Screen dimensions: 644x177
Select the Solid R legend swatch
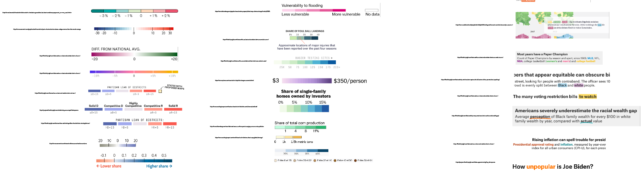pyautogui.click(x=173, y=109)
